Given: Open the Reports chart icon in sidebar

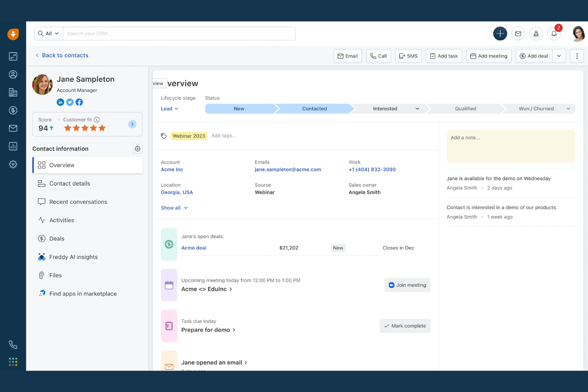Looking at the screenshot, I should pyautogui.click(x=13, y=146).
